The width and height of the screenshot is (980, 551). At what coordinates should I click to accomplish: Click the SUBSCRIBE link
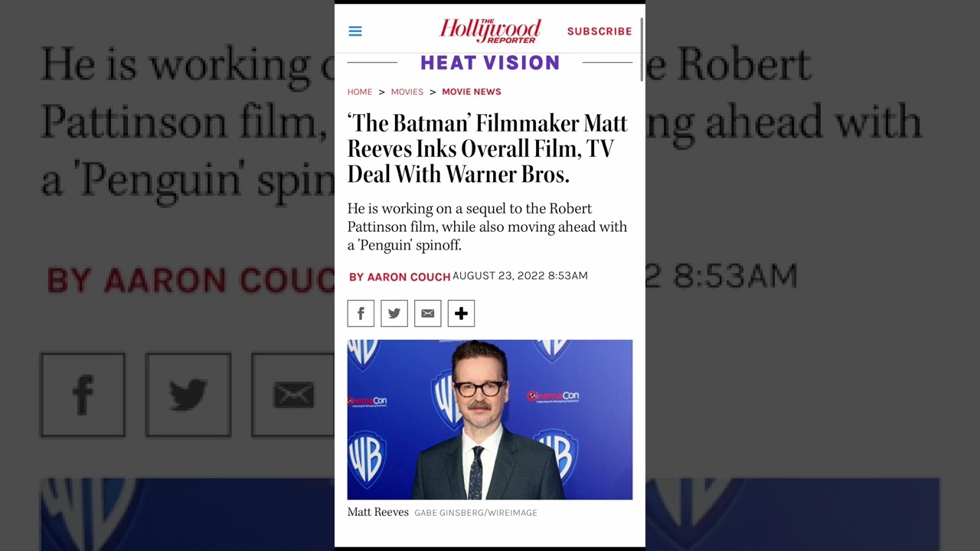pyautogui.click(x=599, y=31)
